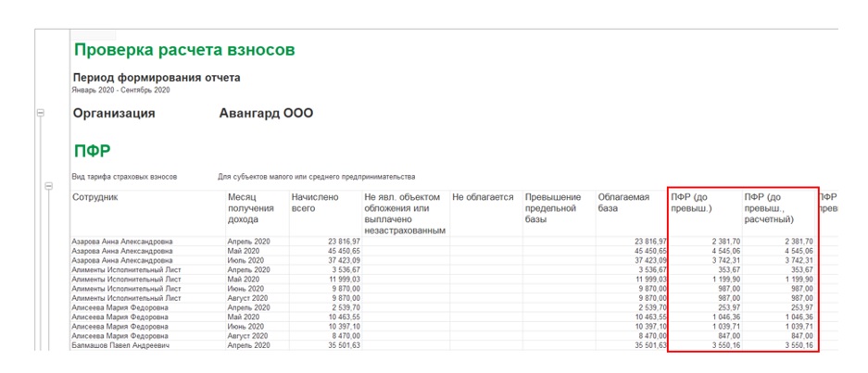This screenshot has height=373, width=868.
Task: Click the Авангард ООО organization name
Action: point(266,114)
